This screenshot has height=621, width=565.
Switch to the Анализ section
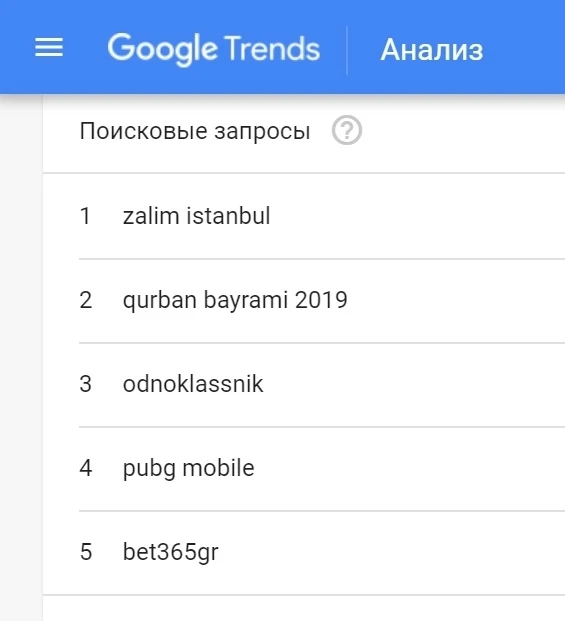pos(432,50)
